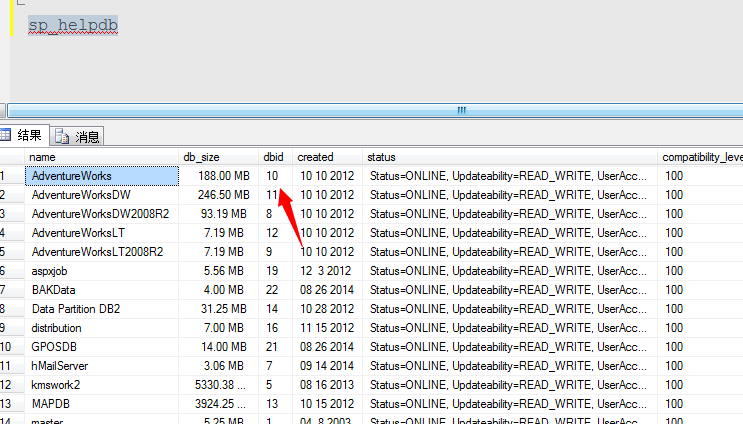Select the BAKData database cell
This screenshot has width=743, height=424.
[x=102, y=290]
